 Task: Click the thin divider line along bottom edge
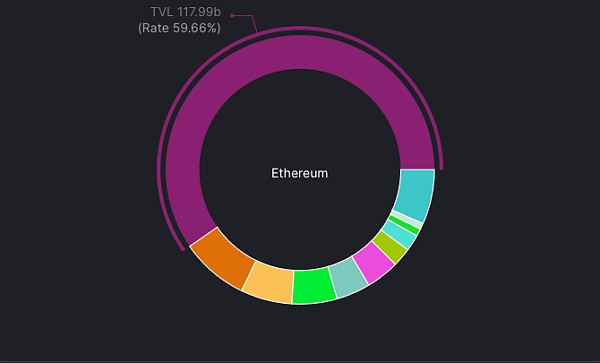[300, 361]
